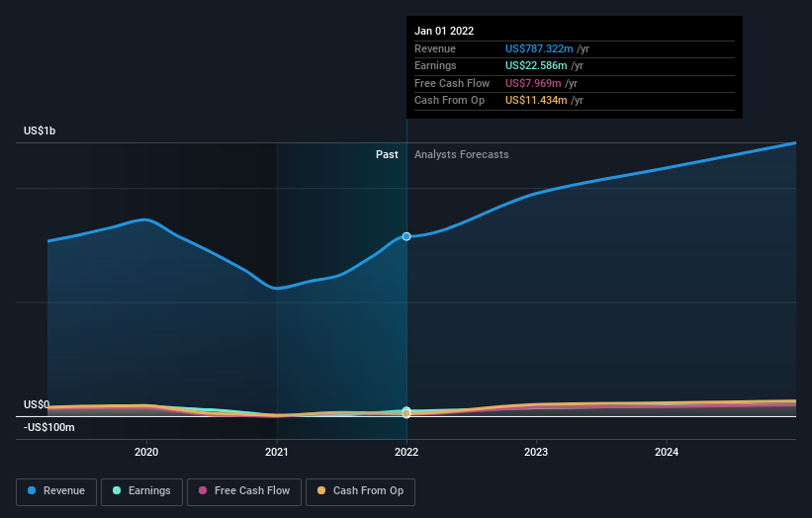
Task: Select the revenue data point at 2022
Action: click(x=406, y=236)
